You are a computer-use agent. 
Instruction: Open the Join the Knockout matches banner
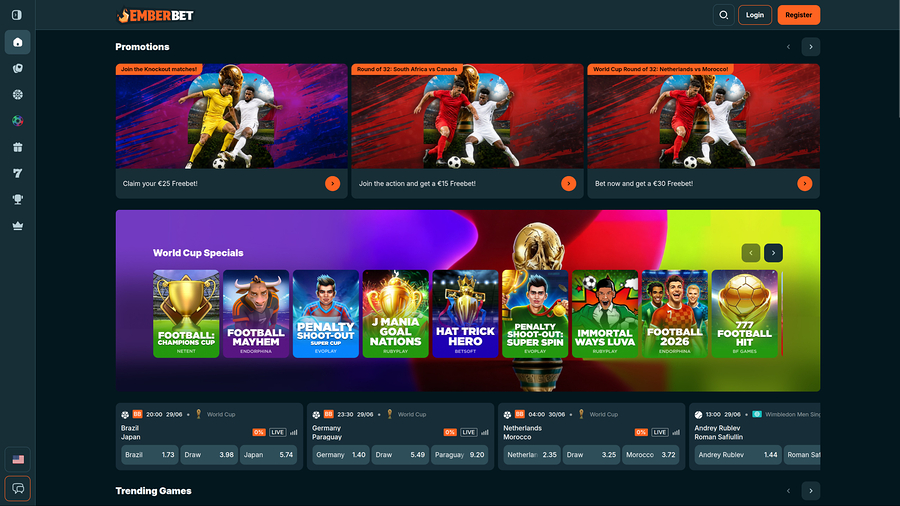coord(231,116)
